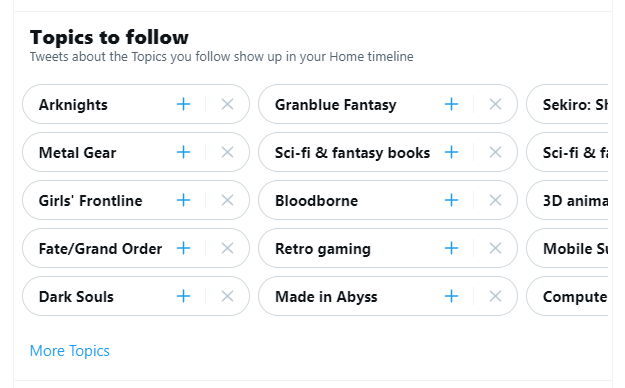
Task: Follow the Metal Gear topic
Action: 183,152
